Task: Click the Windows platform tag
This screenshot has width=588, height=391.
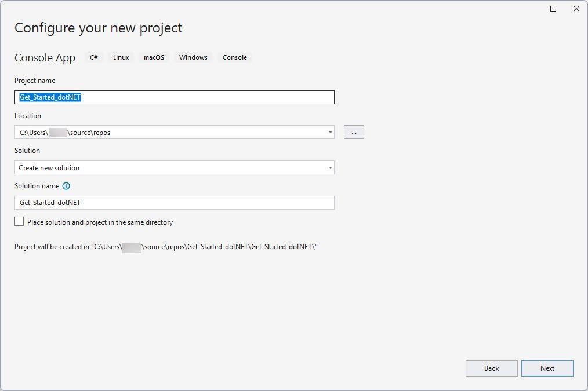Action: click(x=193, y=57)
